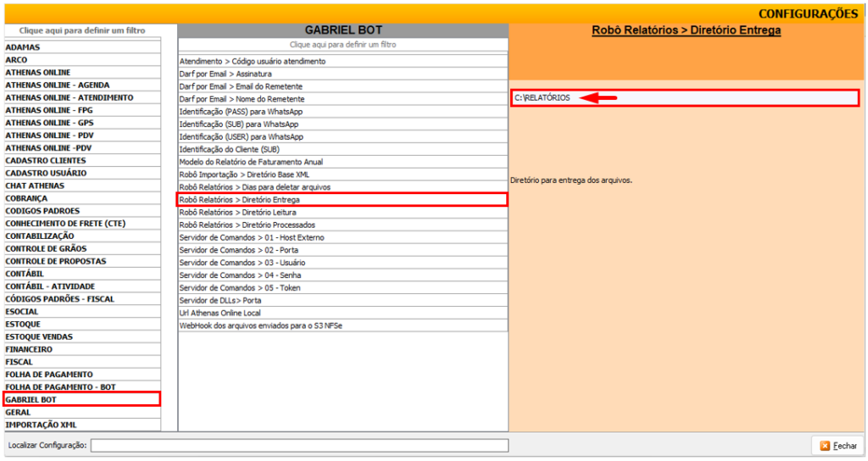Choose Identificação (PASS) para WhatsApp
Image resolution: width=868 pixels, height=461 pixels.
(x=342, y=112)
